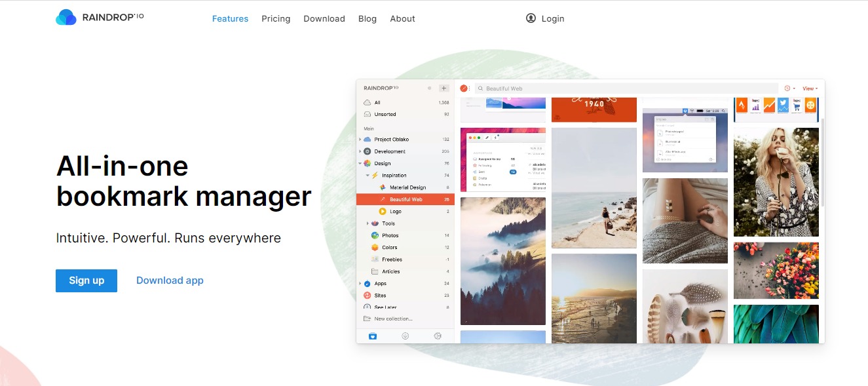Click the Logo collection yellow icon
This screenshot has height=386, width=868.
coord(383,211)
